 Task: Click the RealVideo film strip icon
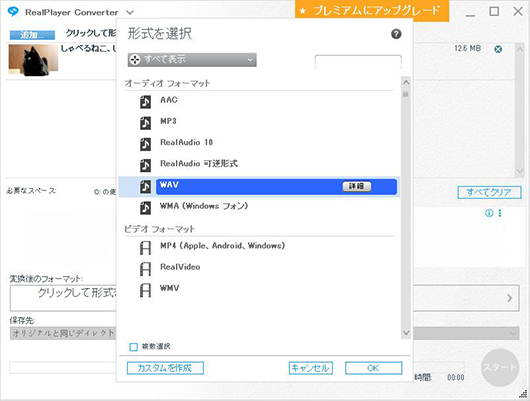[x=145, y=269]
